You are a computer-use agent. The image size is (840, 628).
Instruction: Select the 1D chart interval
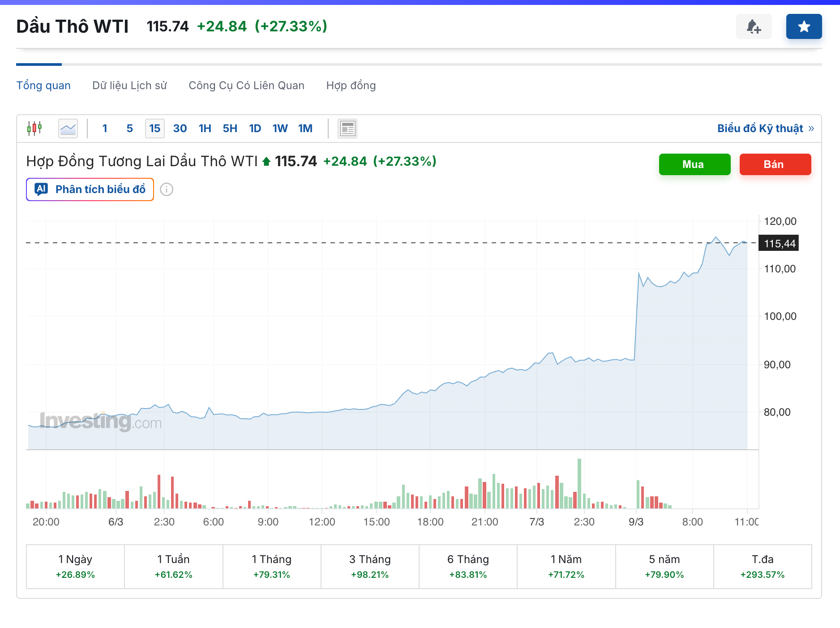[255, 129]
